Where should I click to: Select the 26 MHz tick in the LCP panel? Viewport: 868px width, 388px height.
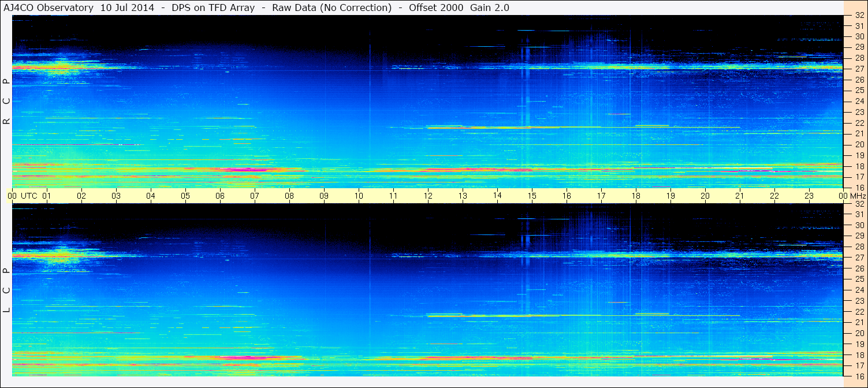tap(859, 268)
